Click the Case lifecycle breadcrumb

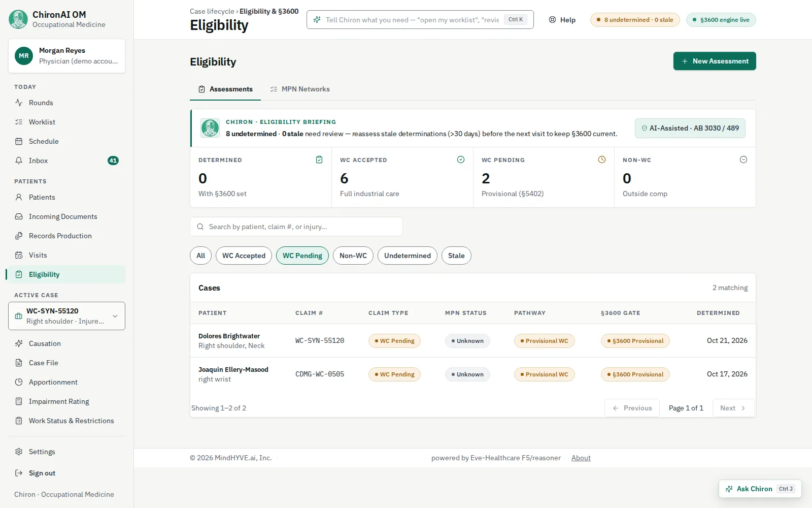tap(212, 11)
